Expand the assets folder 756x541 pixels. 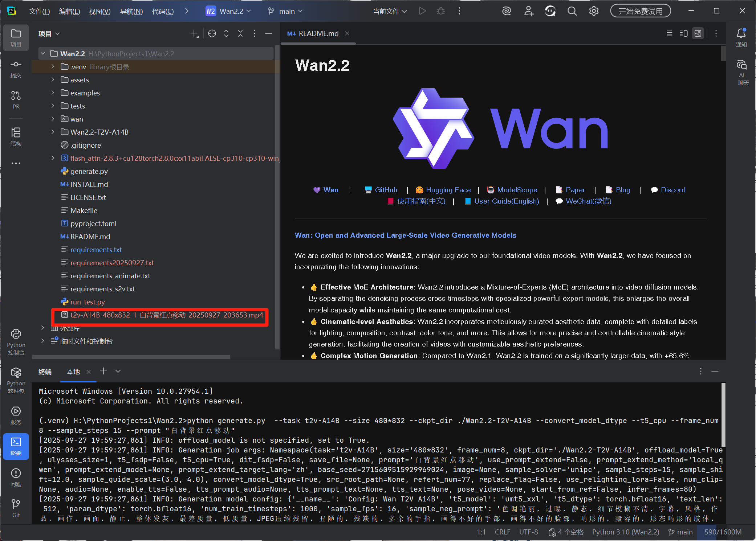(53, 80)
